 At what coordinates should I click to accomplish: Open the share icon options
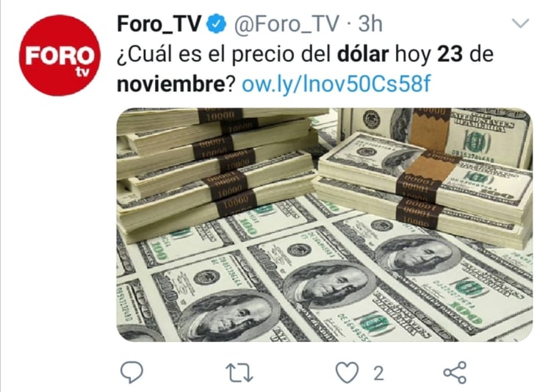click(455, 372)
